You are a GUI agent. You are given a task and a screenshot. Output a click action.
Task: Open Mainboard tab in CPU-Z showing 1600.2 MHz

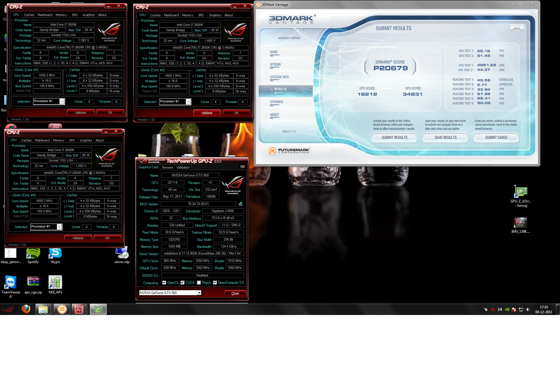45,15
